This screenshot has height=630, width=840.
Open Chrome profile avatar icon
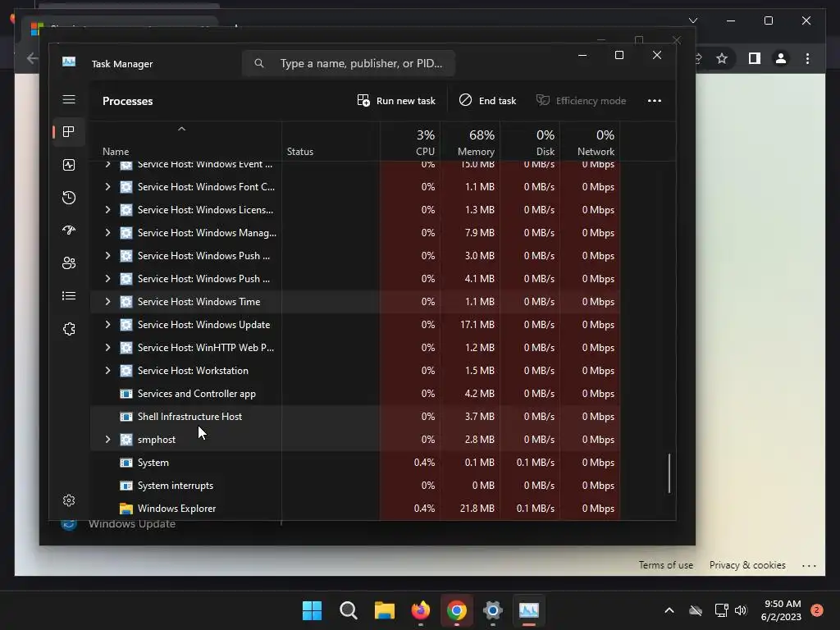781,58
